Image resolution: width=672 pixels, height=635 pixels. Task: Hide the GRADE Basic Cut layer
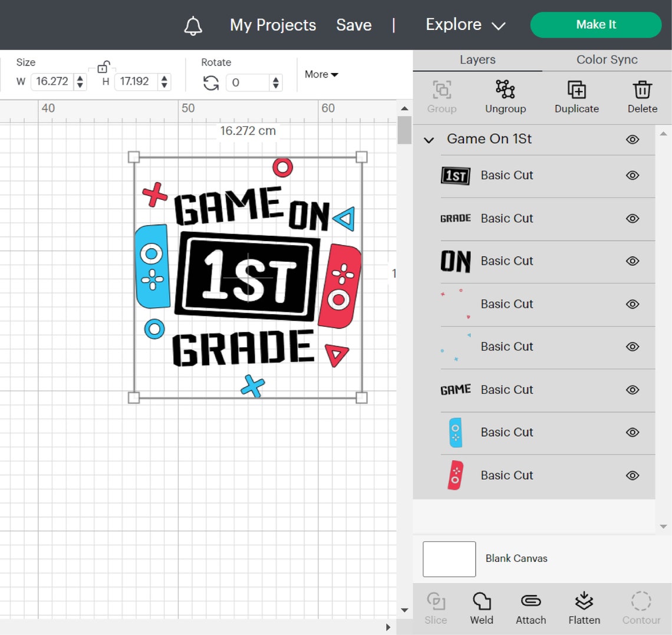tap(632, 218)
